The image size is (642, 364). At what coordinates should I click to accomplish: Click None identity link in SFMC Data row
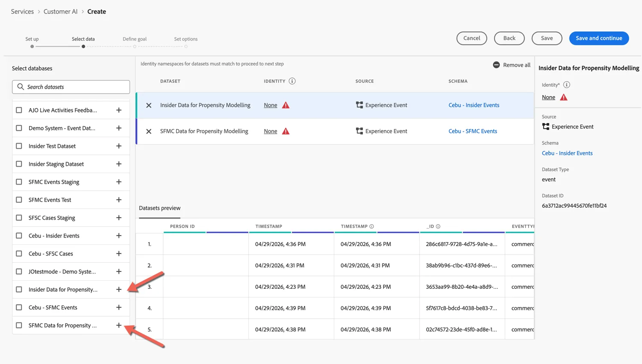click(x=271, y=131)
